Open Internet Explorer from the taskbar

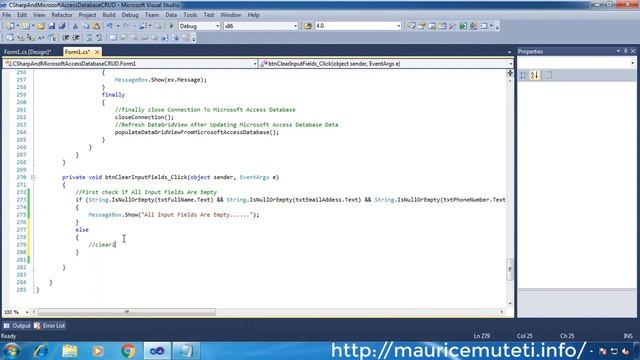point(41,351)
